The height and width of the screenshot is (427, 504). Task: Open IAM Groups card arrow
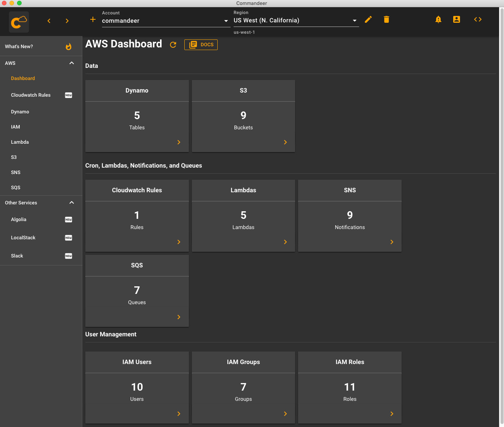(x=286, y=414)
